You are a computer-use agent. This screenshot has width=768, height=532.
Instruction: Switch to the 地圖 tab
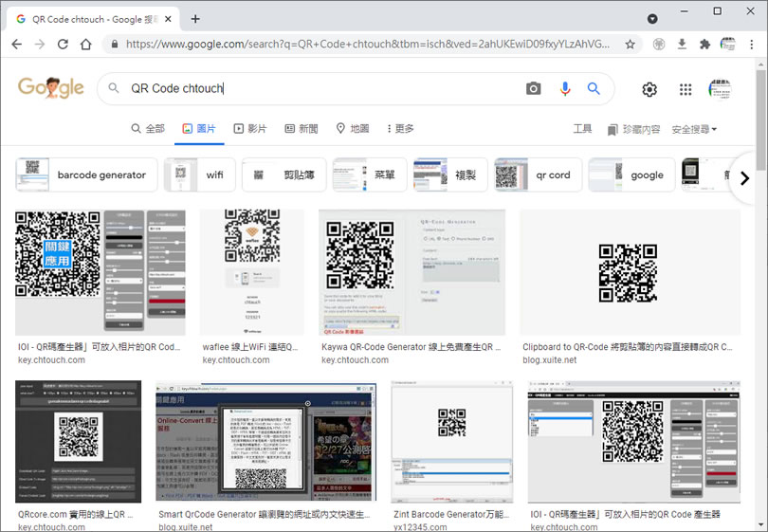point(353,129)
